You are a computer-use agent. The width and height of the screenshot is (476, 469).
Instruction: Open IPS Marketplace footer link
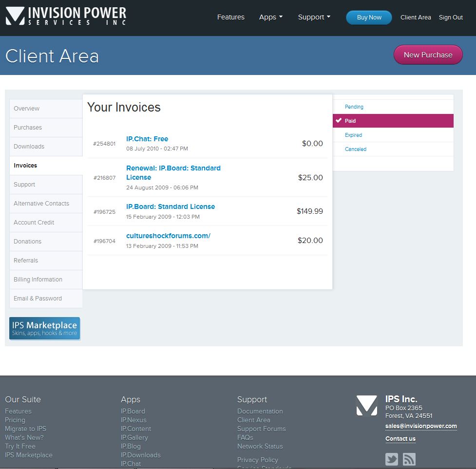coord(29,455)
